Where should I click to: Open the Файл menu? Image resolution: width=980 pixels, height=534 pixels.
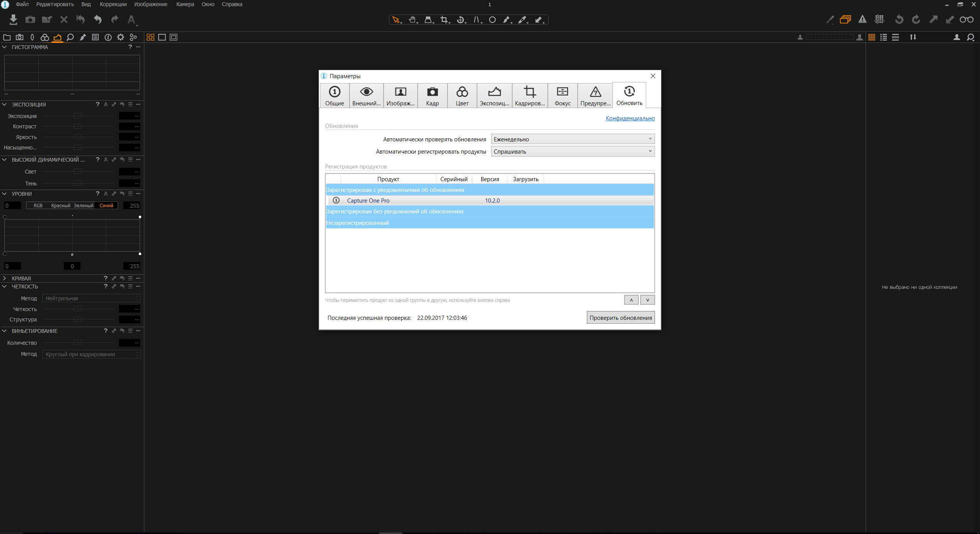[22, 4]
